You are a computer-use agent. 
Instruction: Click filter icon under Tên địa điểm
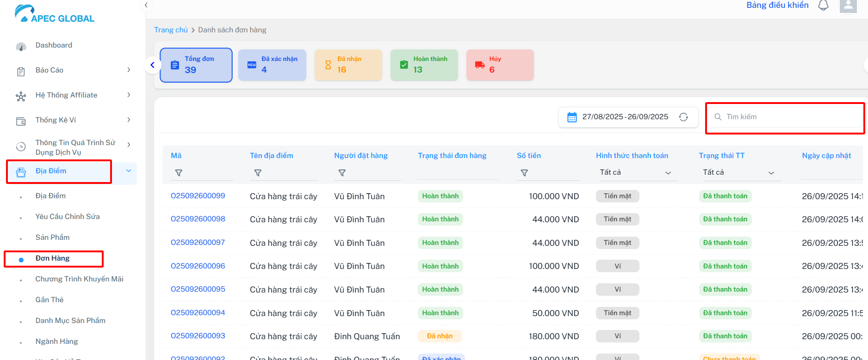coord(258,173)
